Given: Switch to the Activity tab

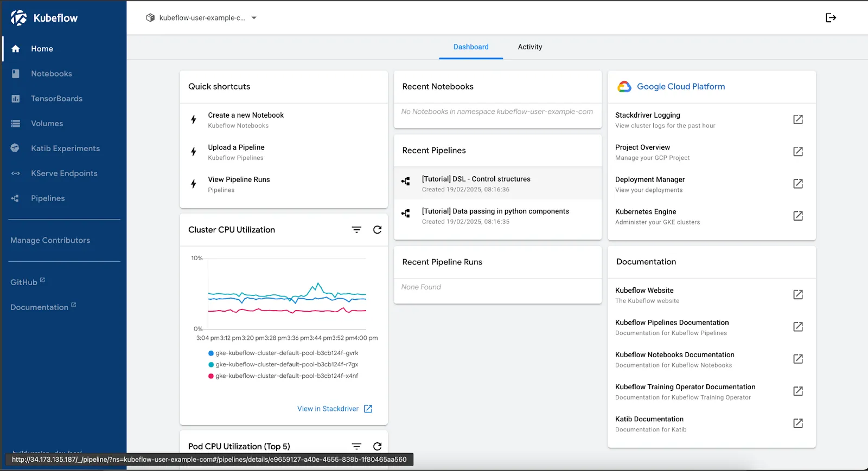Looking at the screenshot, I should tap(529, 47).
